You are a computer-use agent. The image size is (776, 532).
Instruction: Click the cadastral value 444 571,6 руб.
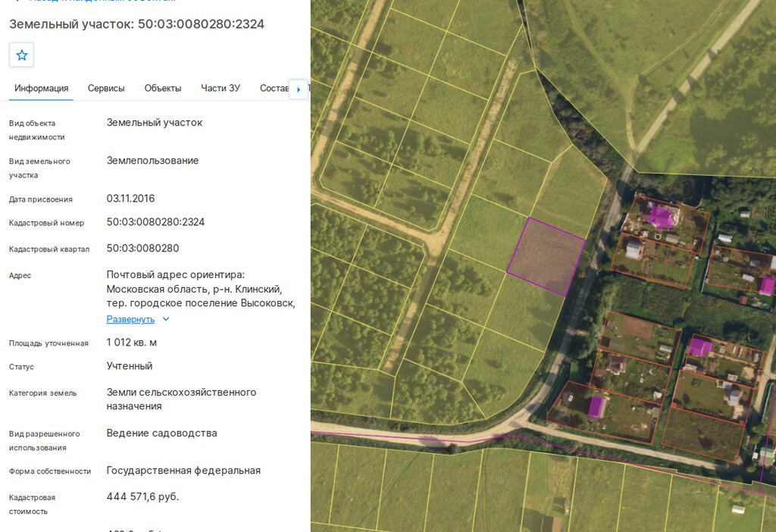[142, 496]
